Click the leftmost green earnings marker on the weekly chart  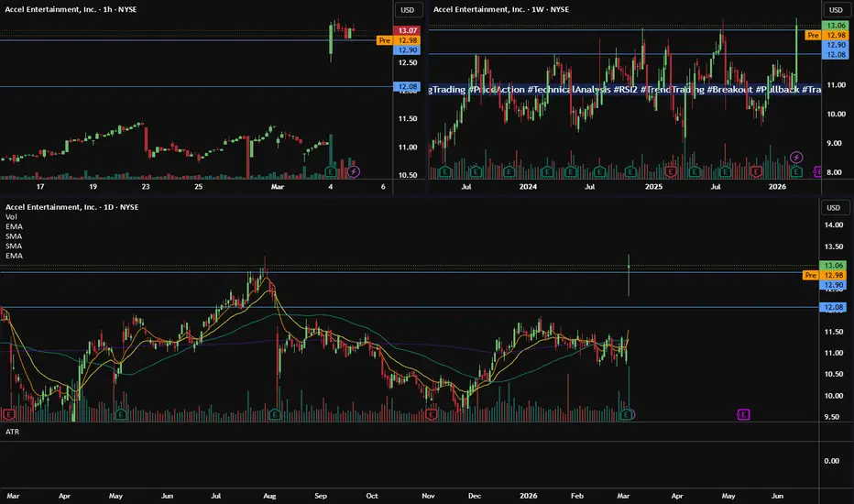(444, 171)
